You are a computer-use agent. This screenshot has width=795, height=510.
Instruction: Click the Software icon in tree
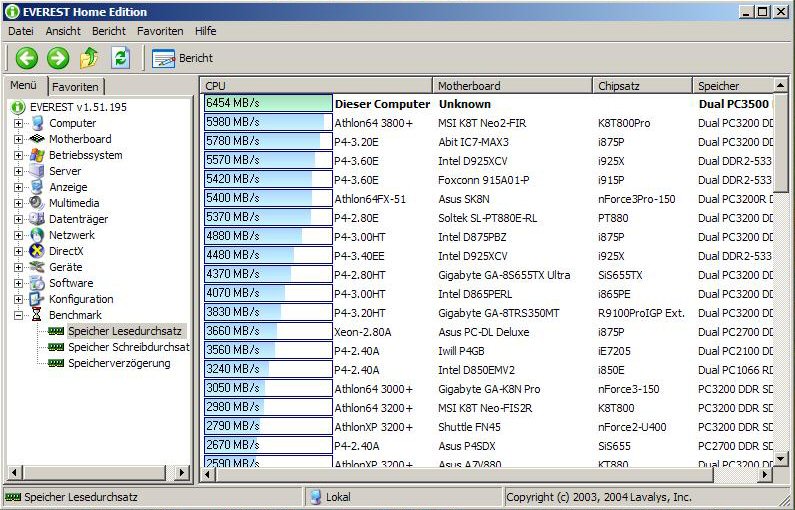(x=37, y=283)
